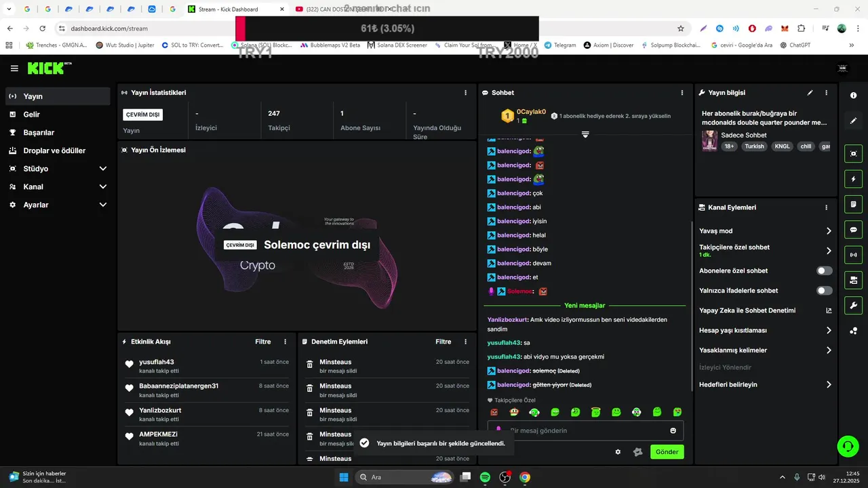Select Gelir in the sidebar

pos(58,115)
